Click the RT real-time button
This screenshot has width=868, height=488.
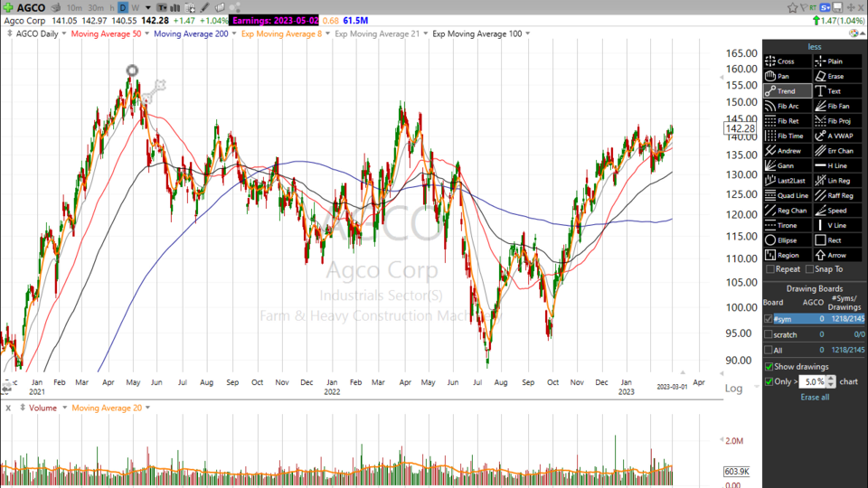tap(813, 7)
